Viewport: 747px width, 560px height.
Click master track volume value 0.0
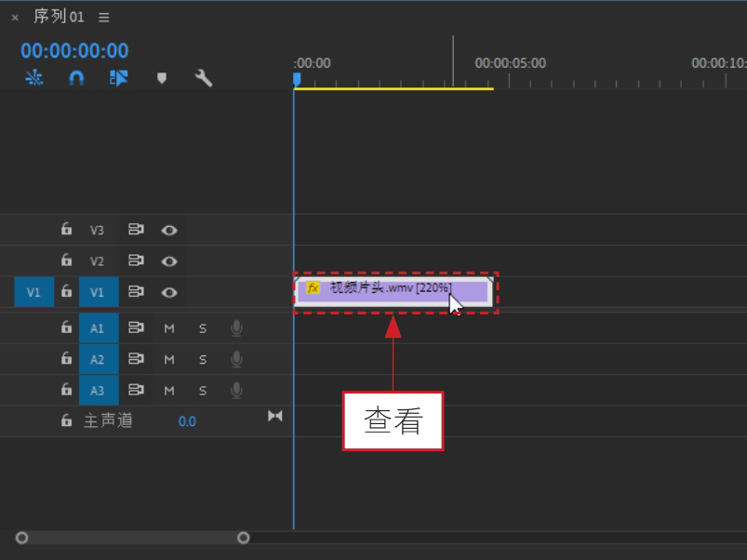click(x=187, y=421)
